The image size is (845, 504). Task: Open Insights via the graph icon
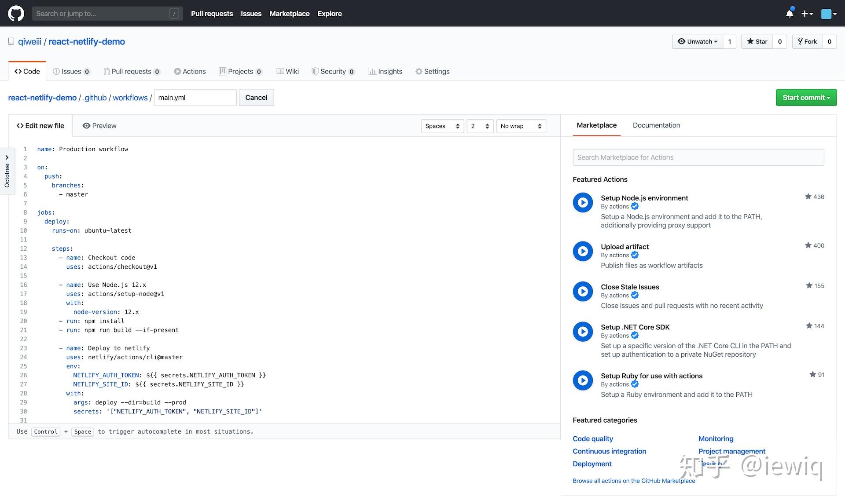(x=372, y=71)
